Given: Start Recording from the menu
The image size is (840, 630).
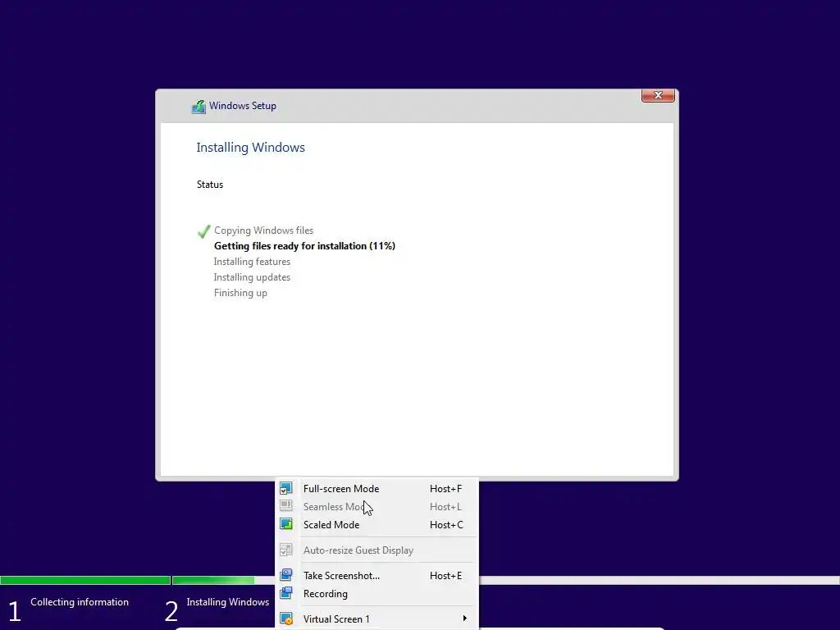Looking at the screenshot, I should (377, 594).
